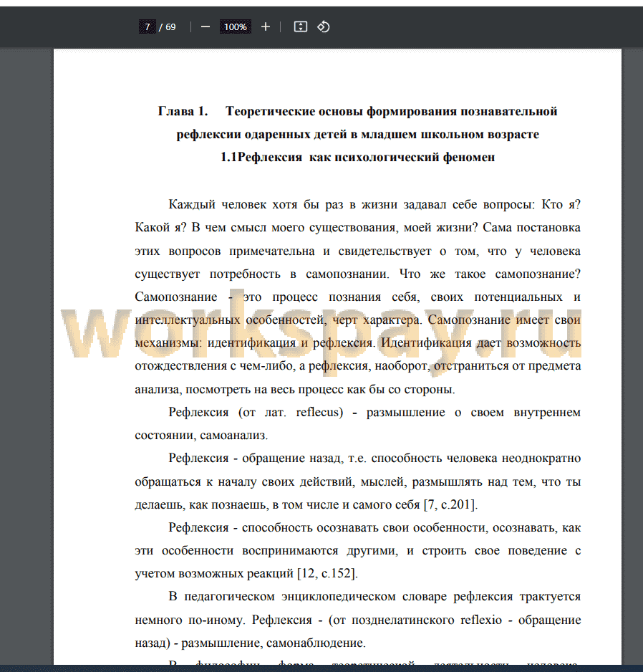Select the current page number field
This screenshot has height=672, width=643.
pos(147,27)
